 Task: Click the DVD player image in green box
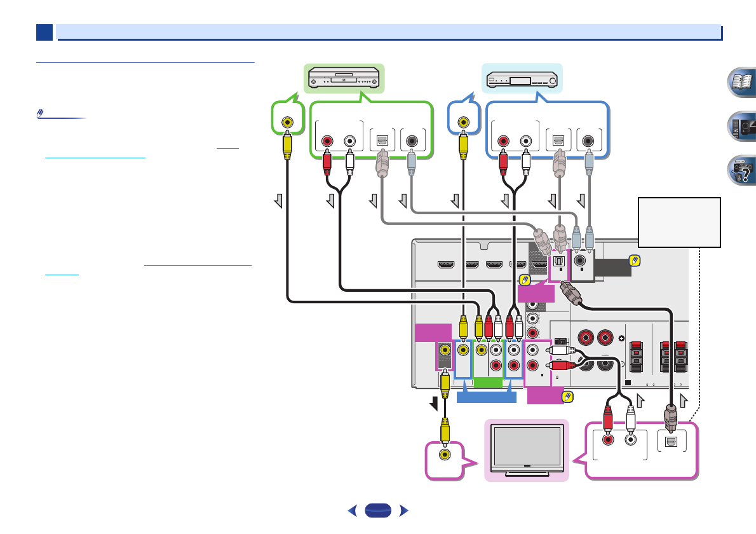pyautogui.click(x=343, y=79)
